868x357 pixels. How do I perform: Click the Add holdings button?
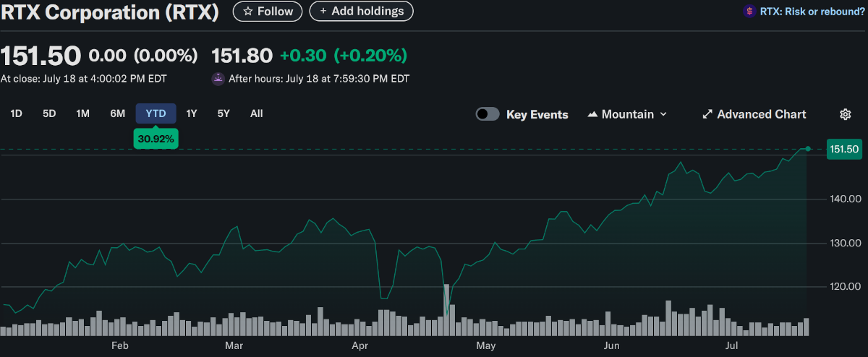coord(361,11)
